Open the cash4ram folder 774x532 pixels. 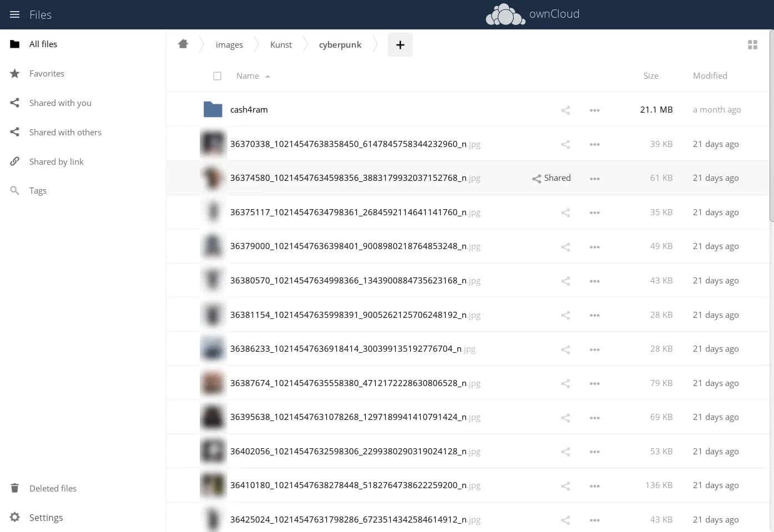[249, 110]
